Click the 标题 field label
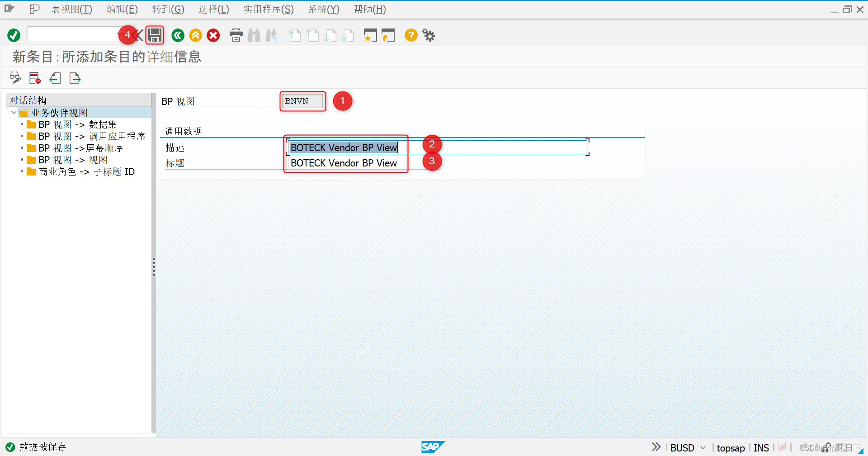The height and width of the screenshot is (456, 868). point(175,163)
